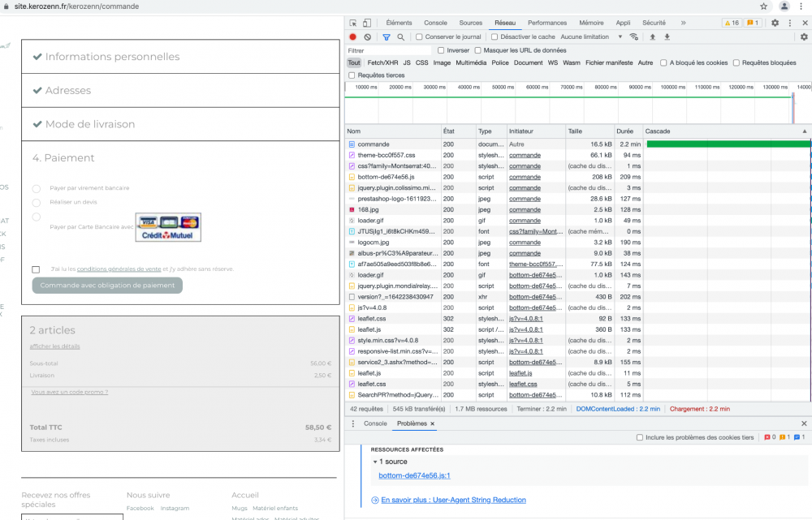812x520 pixels.
Task: Toggle the network filter funnel icon
Action: click(x=387, y=37)
